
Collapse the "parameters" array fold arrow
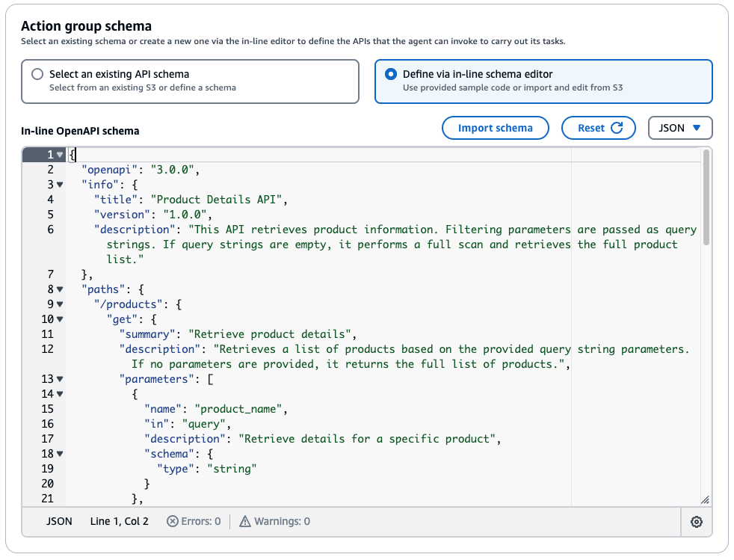pyautogui.click(x=60, y=379)
